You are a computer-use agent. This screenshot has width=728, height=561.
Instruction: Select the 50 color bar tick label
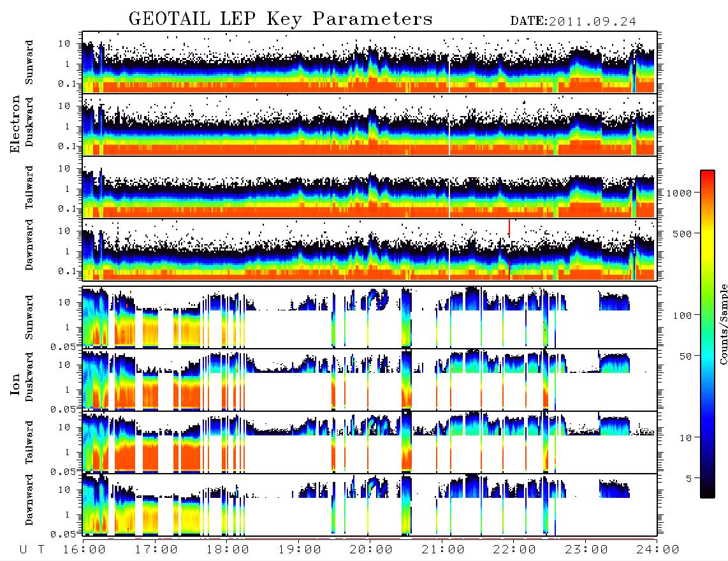(685, 356)
